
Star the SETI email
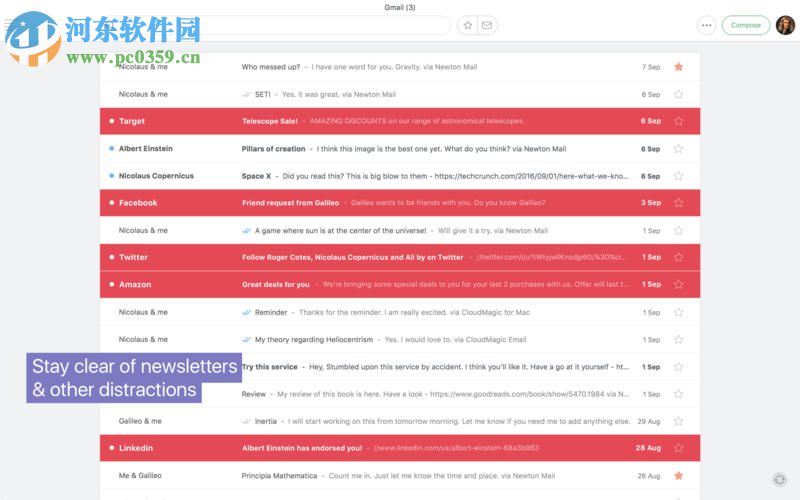pyautogui.click(x=679, y=94)
